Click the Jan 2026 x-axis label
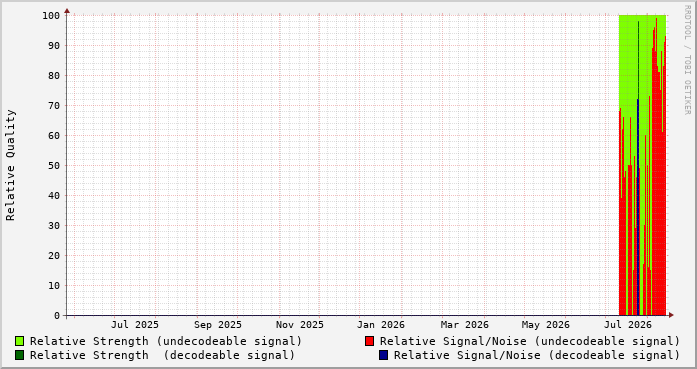 (x=381, y=325)
